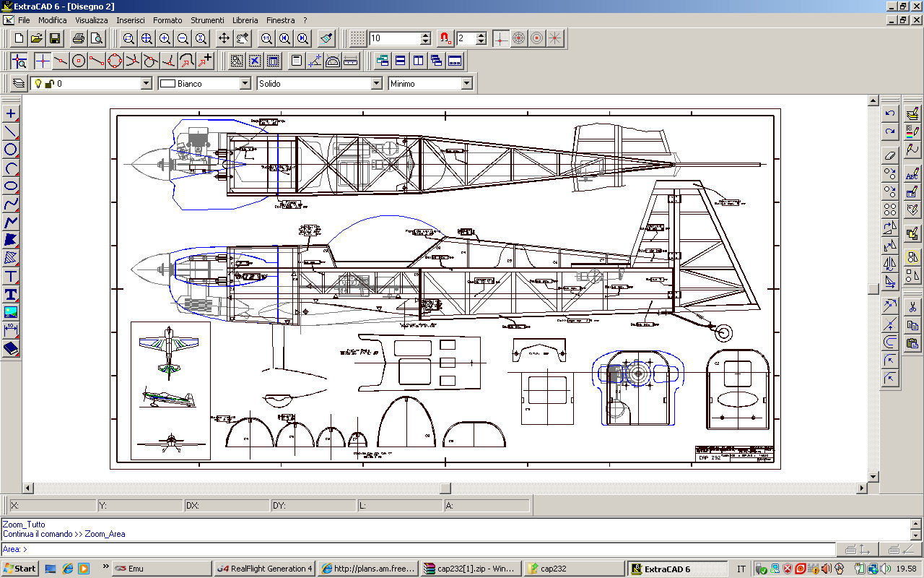Open the Strumenti menu
The height and width of the screenshot is (578, 924).
[207, 20]
